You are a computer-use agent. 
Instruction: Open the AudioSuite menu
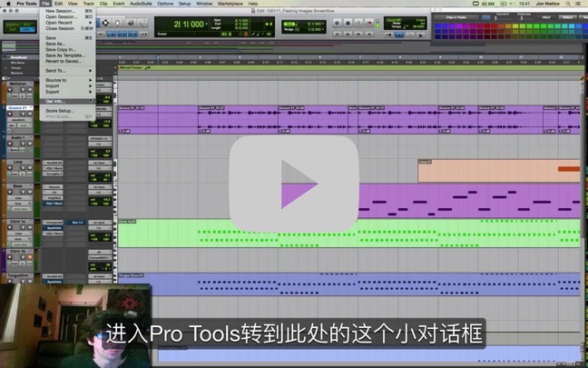[141, 4]
